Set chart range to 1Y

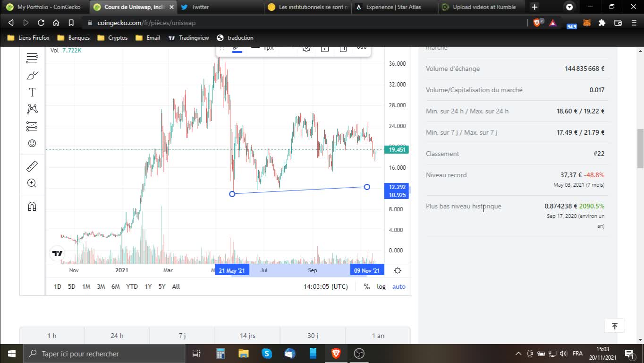tap(148, 286)
